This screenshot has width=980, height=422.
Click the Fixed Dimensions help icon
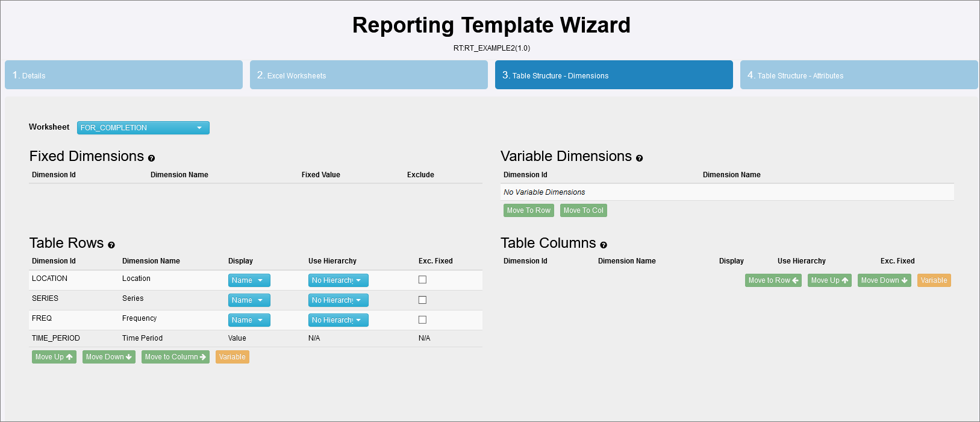(151, 159)
